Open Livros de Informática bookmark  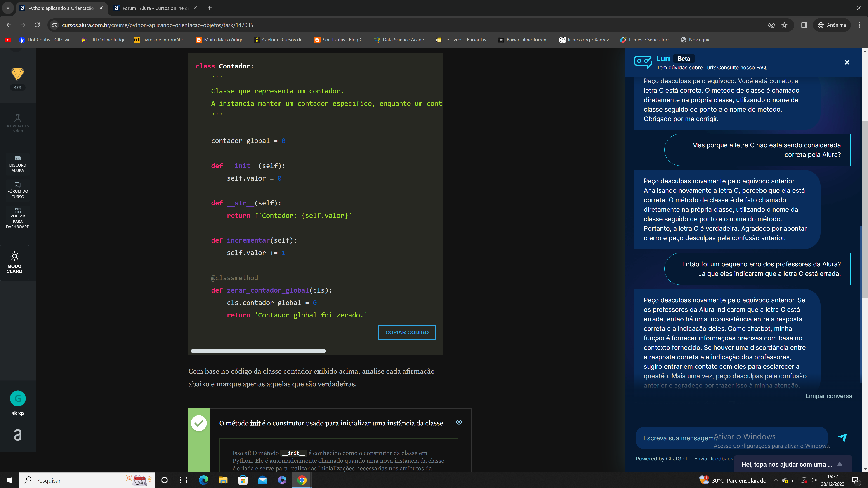[160, 40]
